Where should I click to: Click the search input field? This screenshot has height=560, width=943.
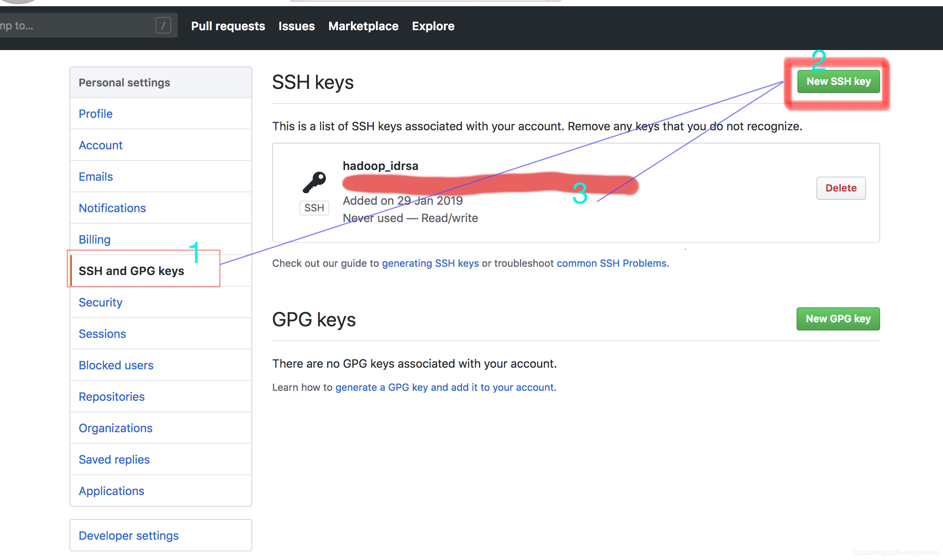[x=88, y=26]
